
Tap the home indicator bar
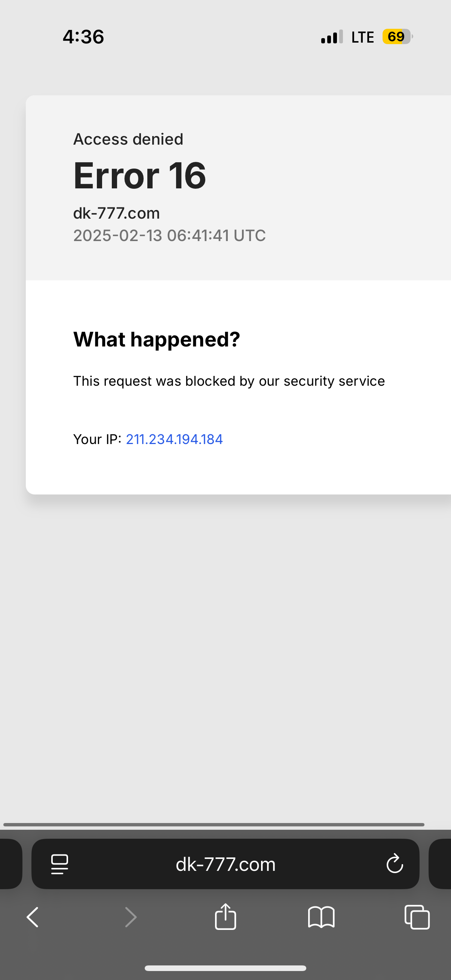coord(225,968)
